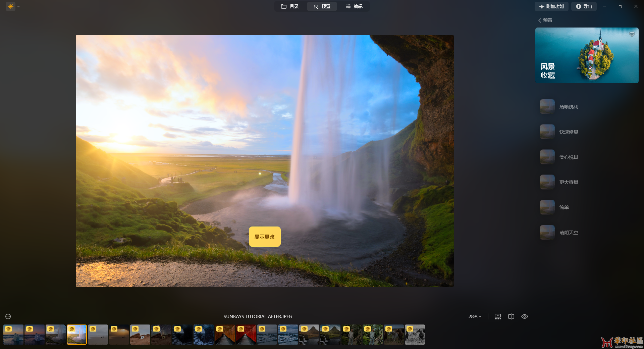Toggle the before/after split compare icon
This screenshot has width=644, height=349.
(511, 316)
